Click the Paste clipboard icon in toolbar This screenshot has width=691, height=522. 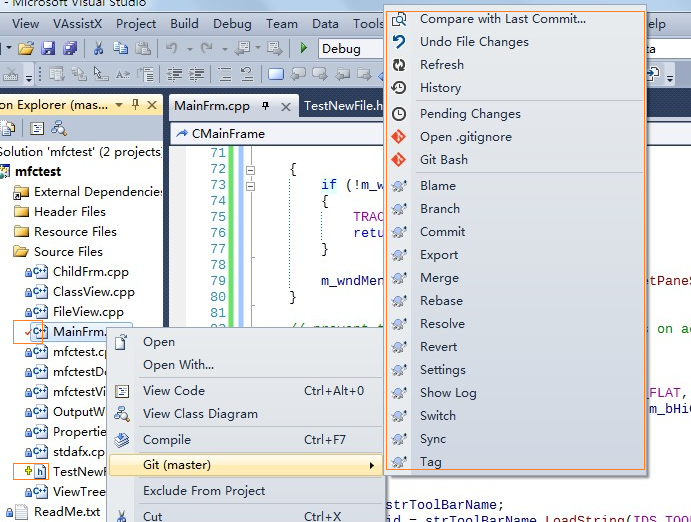pos(142,48)
